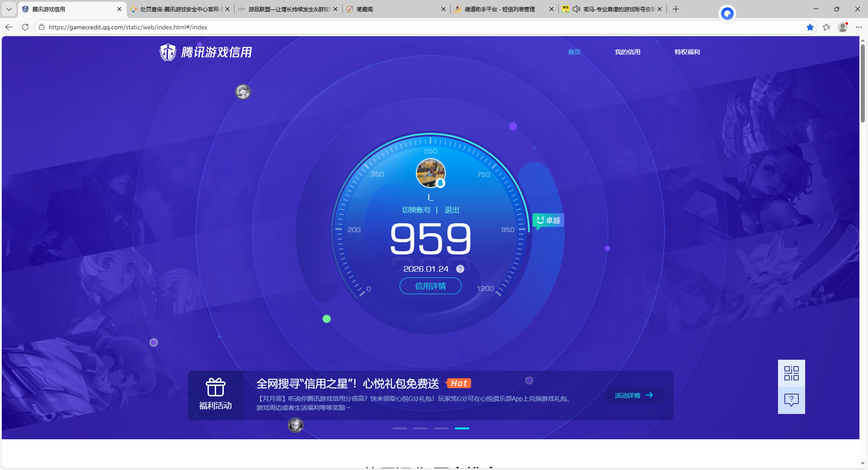Click the 信用详情 button
This screenshot has height=470, width=868.
pyautogui.click(x=430, y=286)
